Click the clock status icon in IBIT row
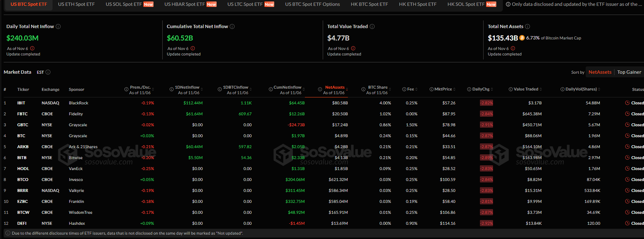644x239 pixels. (627, 103)
